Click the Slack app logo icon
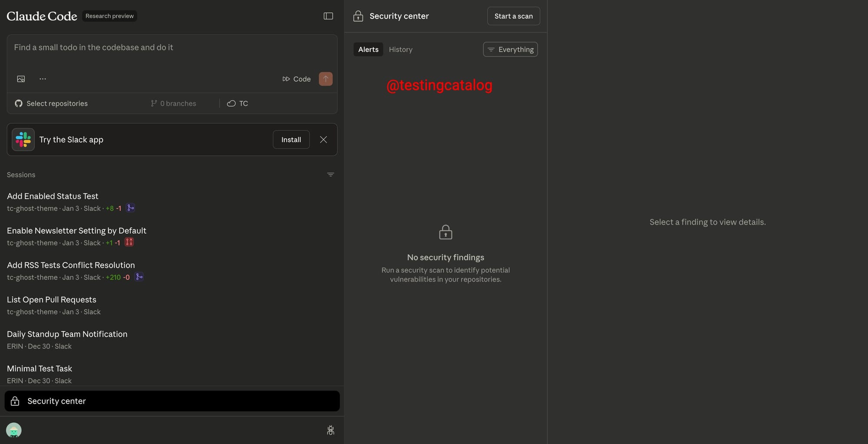Screen dimensions: 868x444 pos(23,139)
